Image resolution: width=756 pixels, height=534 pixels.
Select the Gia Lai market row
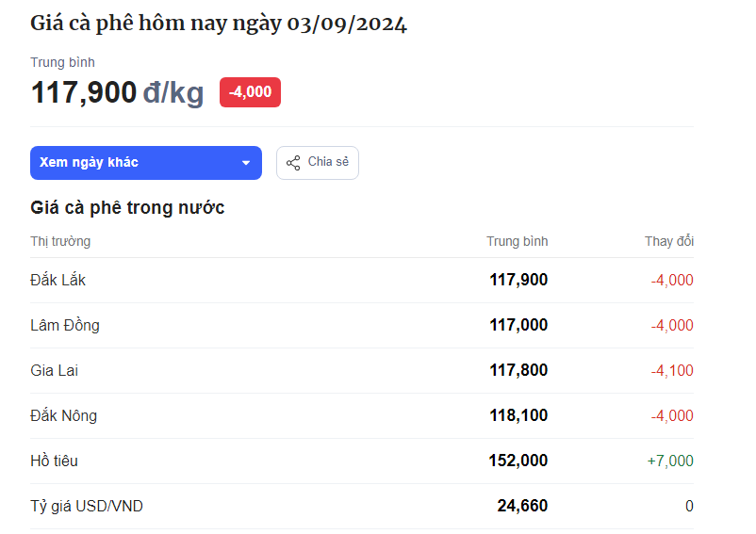pos(362,371)
